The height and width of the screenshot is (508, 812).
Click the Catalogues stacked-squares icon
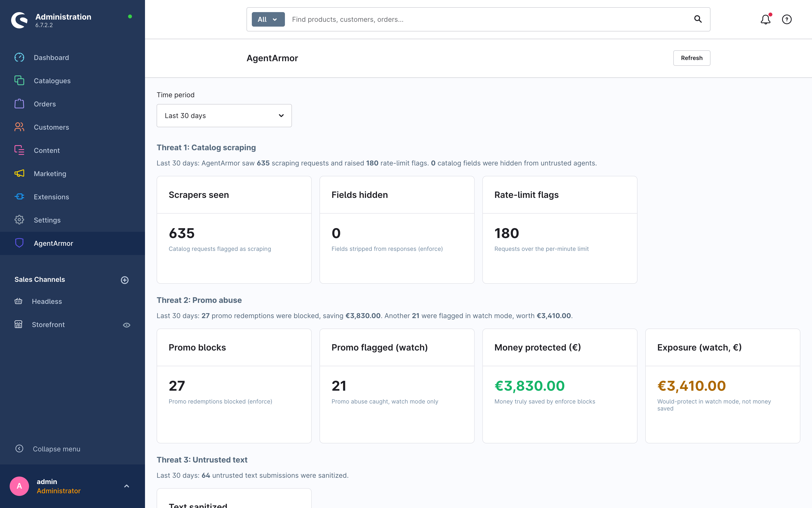19,81
